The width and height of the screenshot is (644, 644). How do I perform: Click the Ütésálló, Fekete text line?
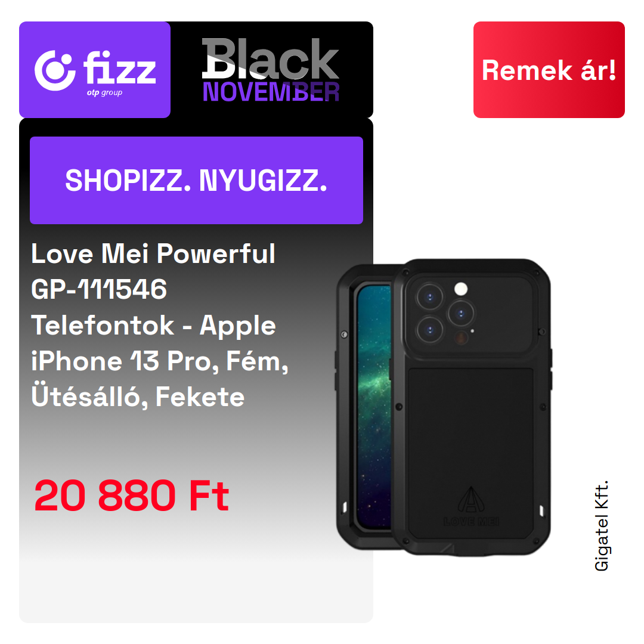138,397
